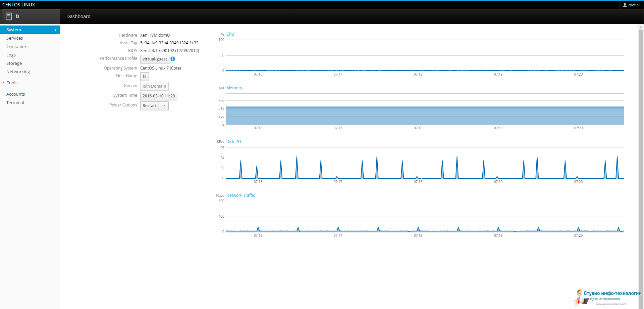Click the virtual-guest profile button
This screenshot has height=309, width=644.
pyautogui.click(x=155, y=59)
